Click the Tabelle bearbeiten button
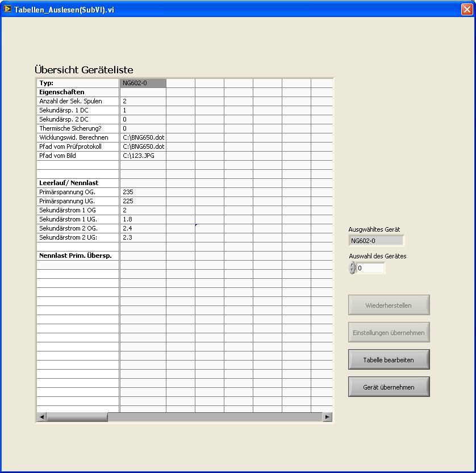 [x=389, y=359]
